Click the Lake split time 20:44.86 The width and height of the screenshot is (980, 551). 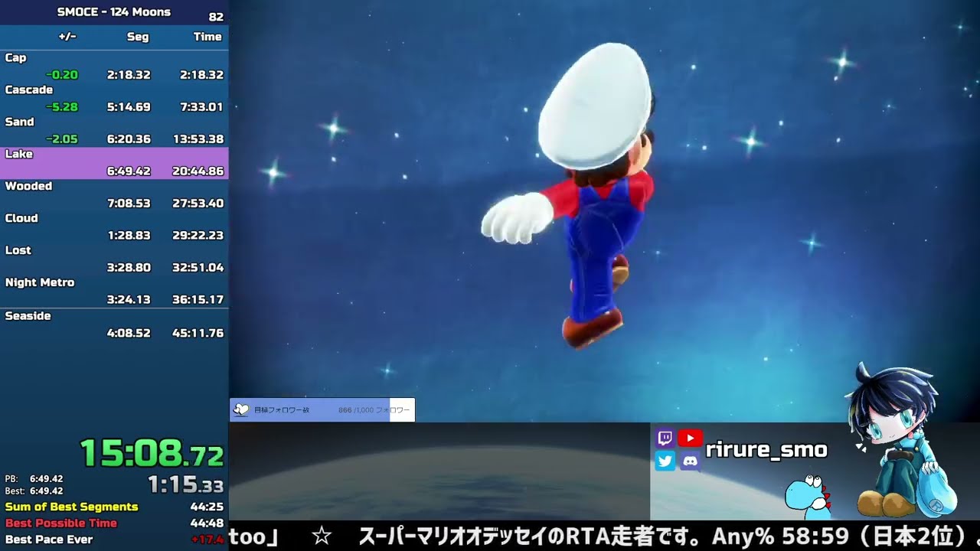[198, 171]
